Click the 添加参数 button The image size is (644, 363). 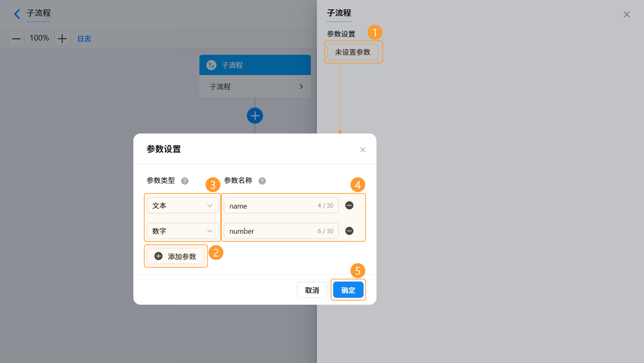(175, 256)
